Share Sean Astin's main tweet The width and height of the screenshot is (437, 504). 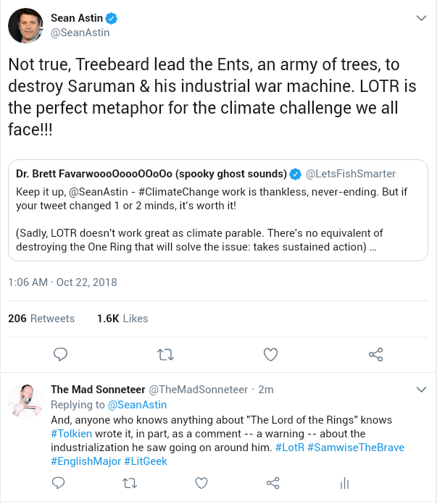tap(375, 354)
